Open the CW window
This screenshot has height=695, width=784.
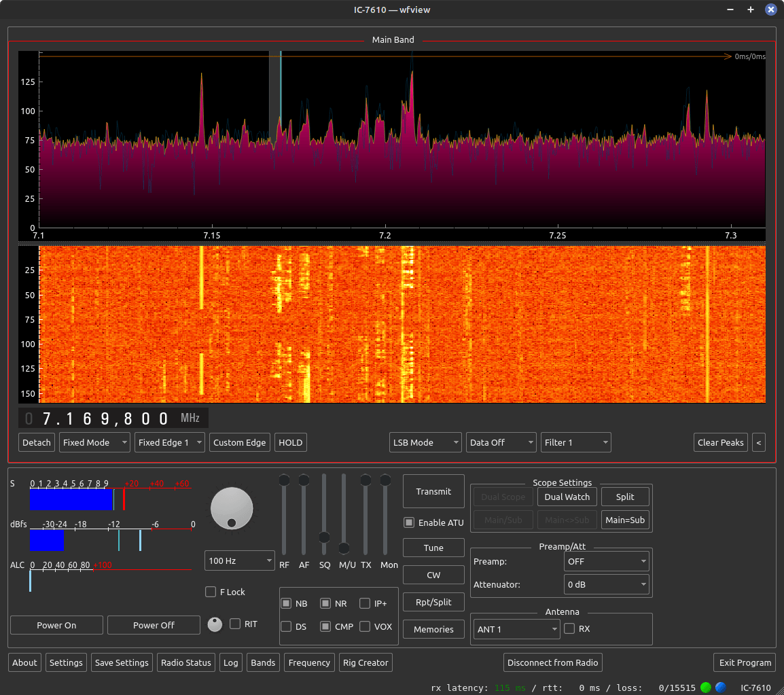(433, 575)
